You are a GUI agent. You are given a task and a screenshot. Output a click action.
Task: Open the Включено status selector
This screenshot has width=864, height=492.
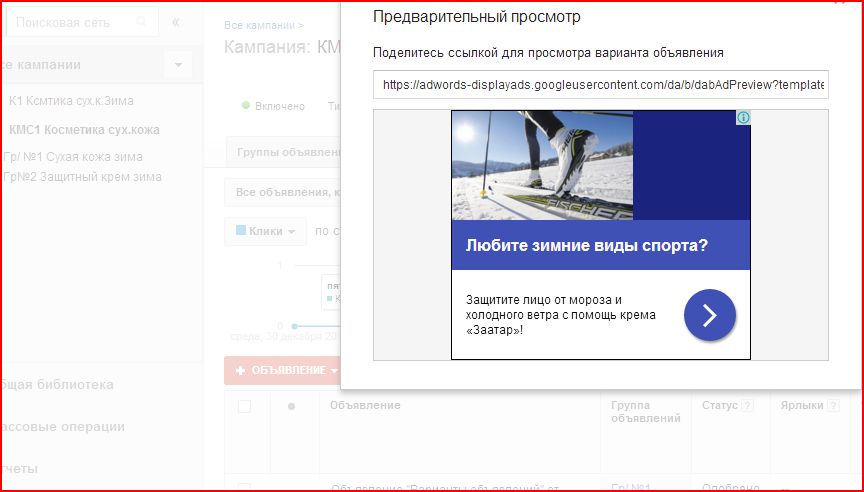(x=273, y=106)
